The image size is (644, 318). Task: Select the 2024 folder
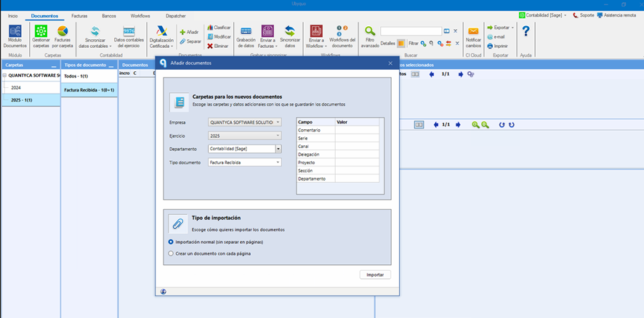(31, 88)
